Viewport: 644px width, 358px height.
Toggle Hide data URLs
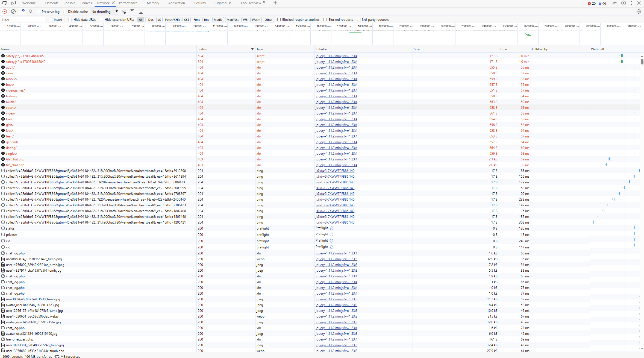pos(70,19)
